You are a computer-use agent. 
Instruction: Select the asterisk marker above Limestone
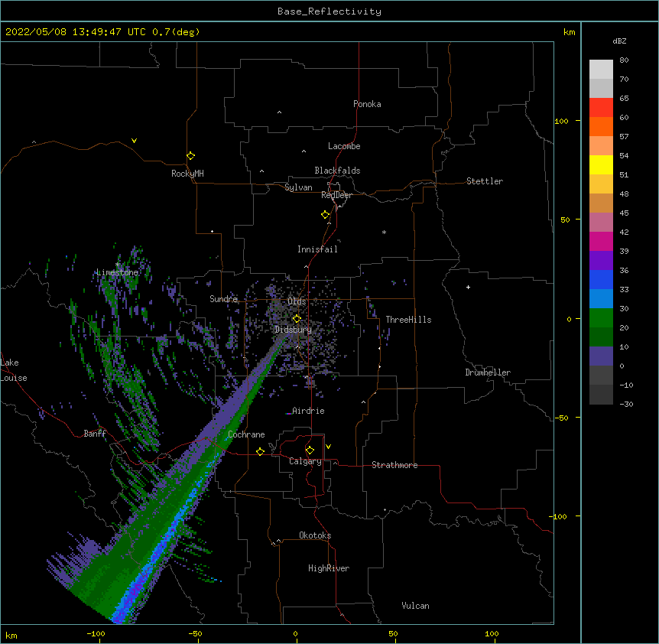pyautogui.click(x=118, y=265)
